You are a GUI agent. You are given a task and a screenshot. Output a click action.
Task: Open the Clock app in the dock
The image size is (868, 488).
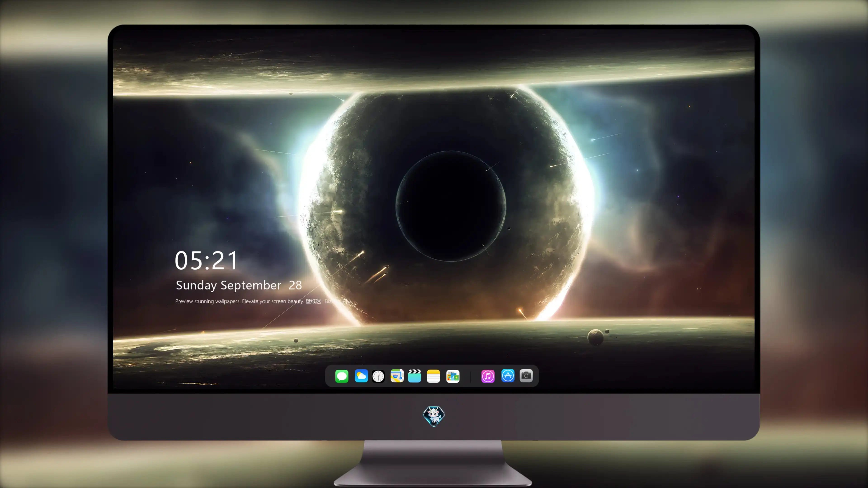tap(378, 376)
